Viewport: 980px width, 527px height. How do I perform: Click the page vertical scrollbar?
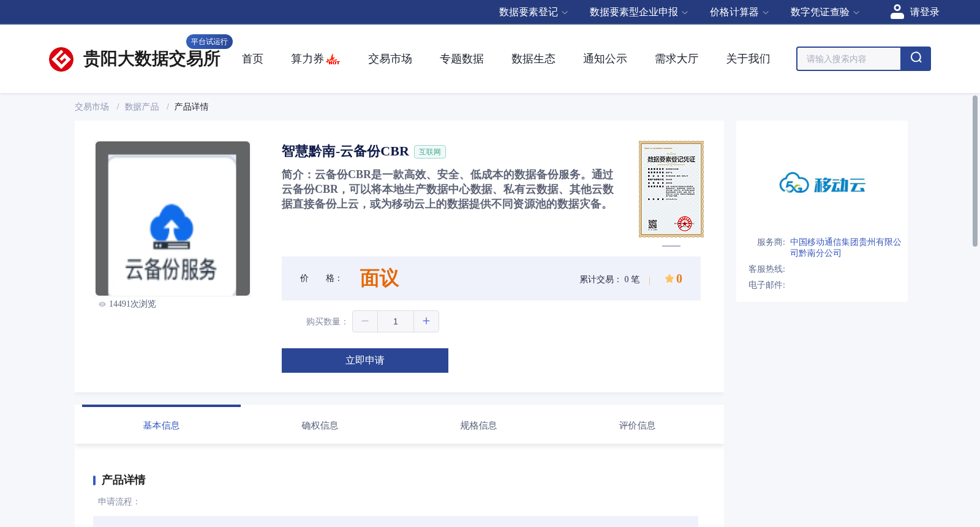[x=975, y=171]
